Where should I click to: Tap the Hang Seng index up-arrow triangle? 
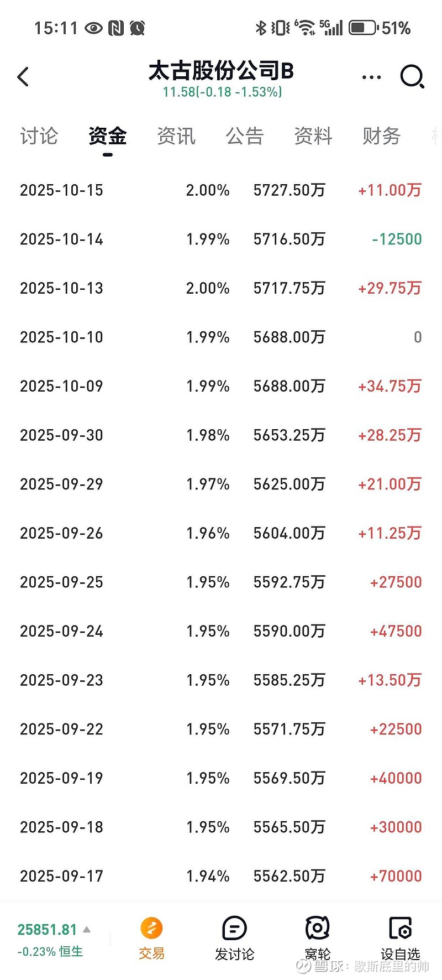click(x=87, y=930)
